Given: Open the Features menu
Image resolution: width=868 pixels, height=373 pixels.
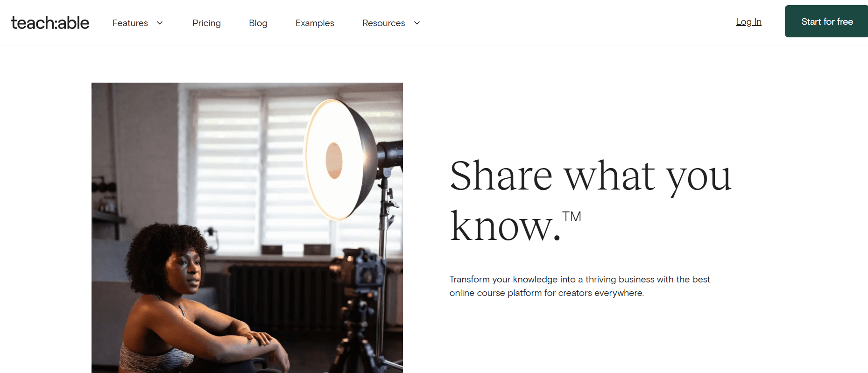Looking at the screenshot, I should click(130, 23).
